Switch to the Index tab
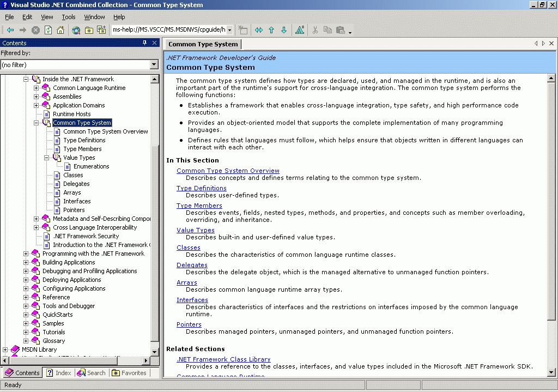 (x=59, y=373)
